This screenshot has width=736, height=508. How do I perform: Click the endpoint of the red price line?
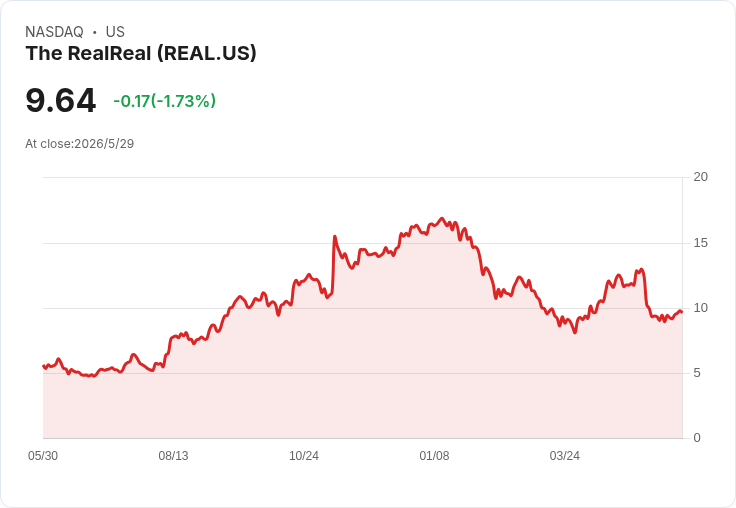[682, 312]
